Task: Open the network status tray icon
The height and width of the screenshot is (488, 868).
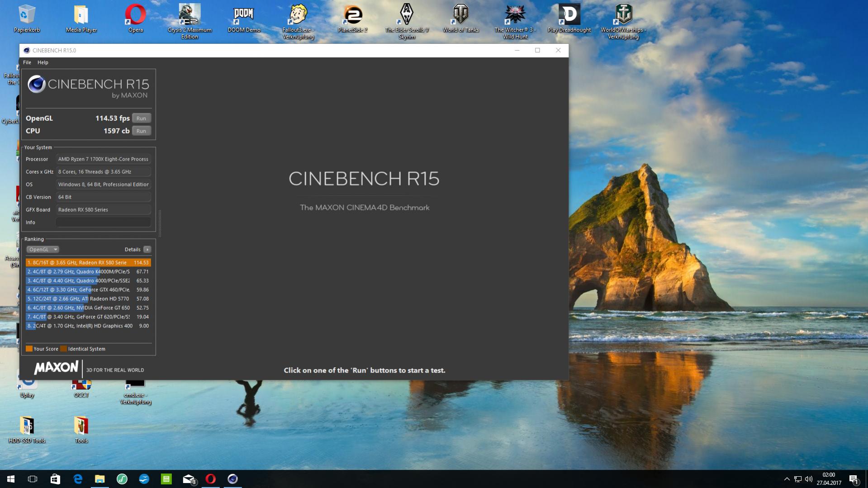Action: click(x=798, y=479)
